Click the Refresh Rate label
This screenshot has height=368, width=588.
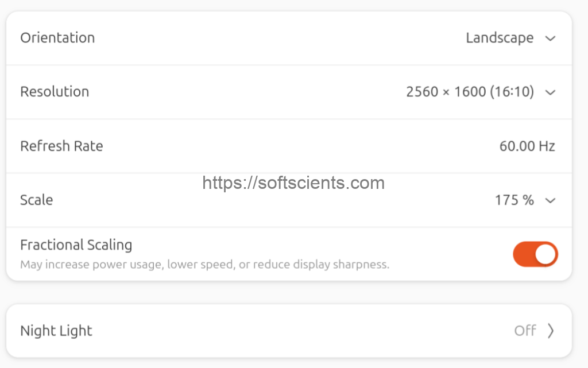coord(61,146)
